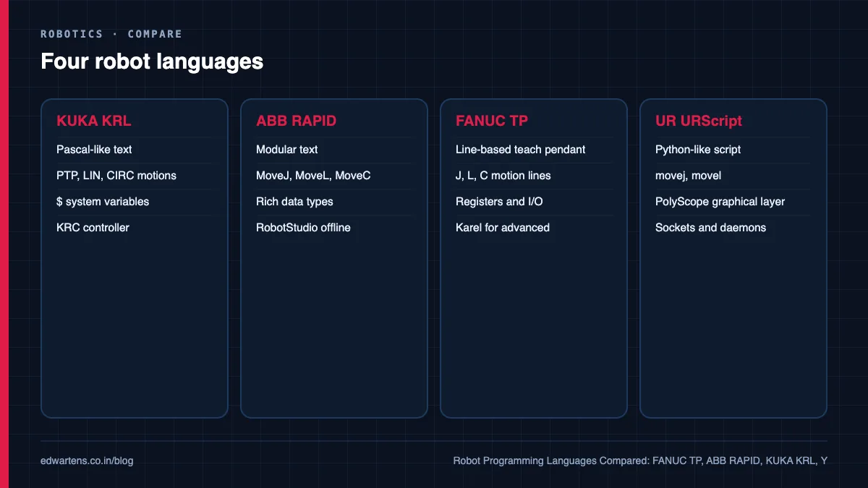Click '$ system variables' line
The width and height of the screenshot is (868, 488).
[x=103, y=202]
